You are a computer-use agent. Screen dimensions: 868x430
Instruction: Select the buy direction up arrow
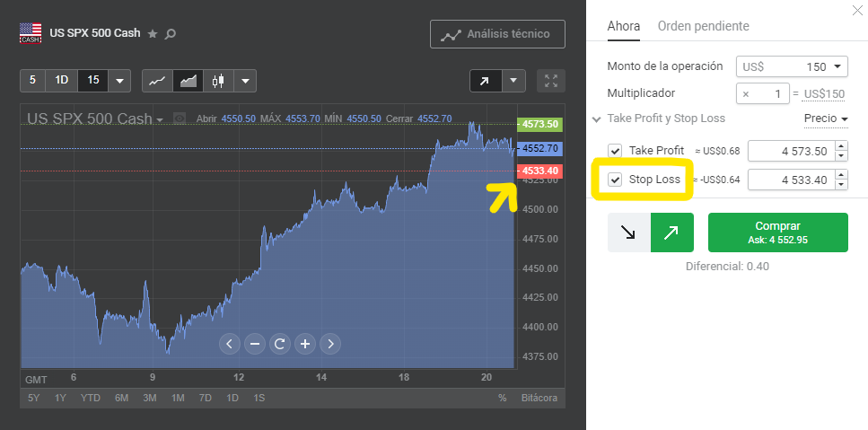click(x=672, y=233)
